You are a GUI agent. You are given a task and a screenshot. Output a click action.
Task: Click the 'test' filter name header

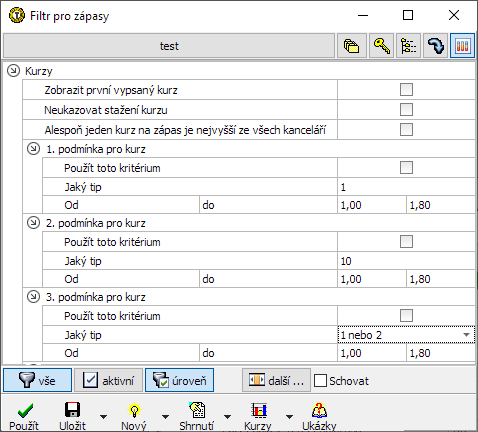169,46
